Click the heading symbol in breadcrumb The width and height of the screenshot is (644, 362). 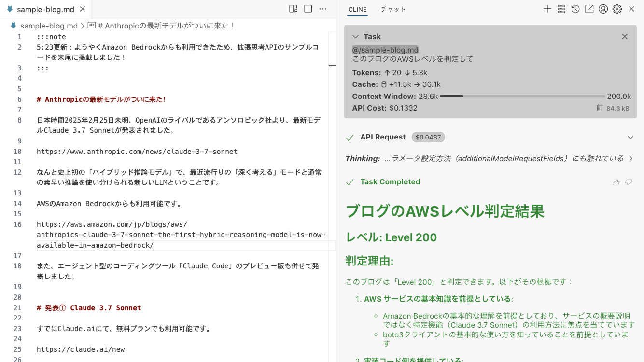(161, 26)
